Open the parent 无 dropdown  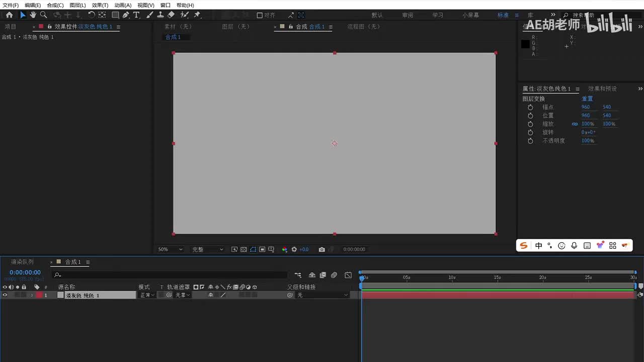point(322,295)
